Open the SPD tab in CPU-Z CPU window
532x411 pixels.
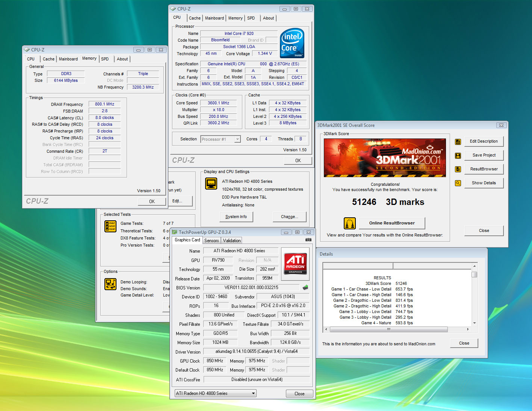251,18
